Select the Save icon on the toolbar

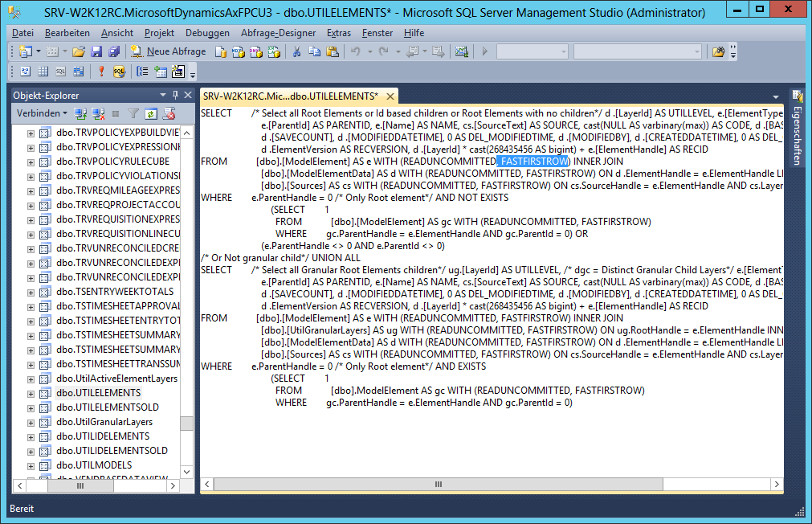96,51
